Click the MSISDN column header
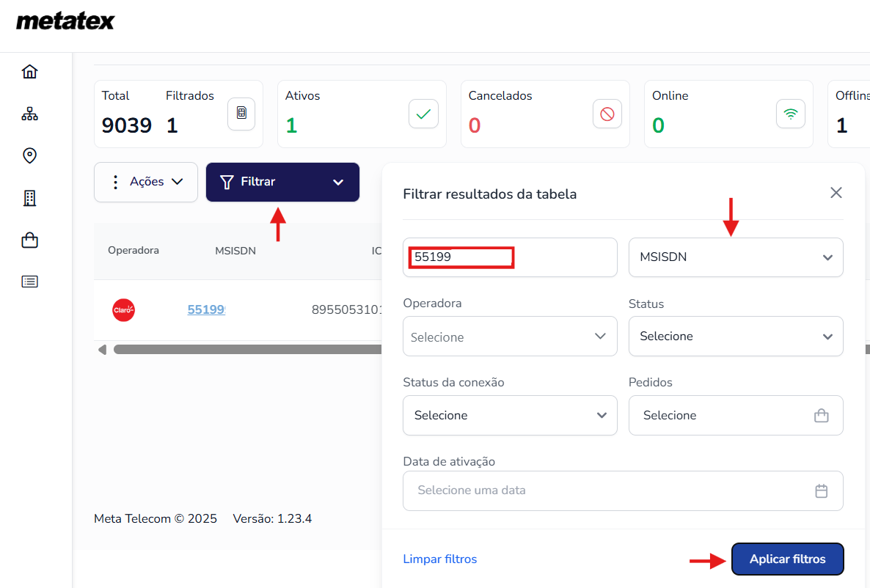This screenshot has height=588, width=870. [x=235, y=251]
